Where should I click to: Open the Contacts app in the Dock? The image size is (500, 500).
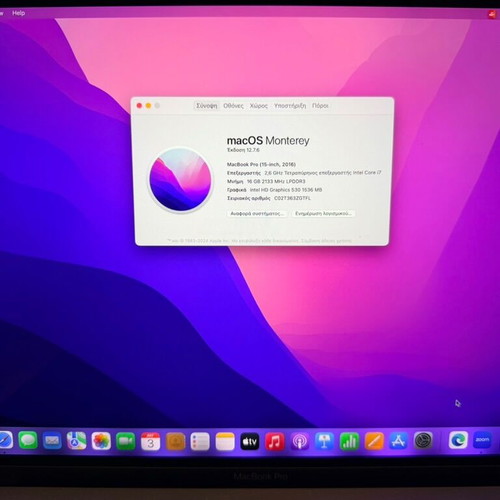coord(175,442)
